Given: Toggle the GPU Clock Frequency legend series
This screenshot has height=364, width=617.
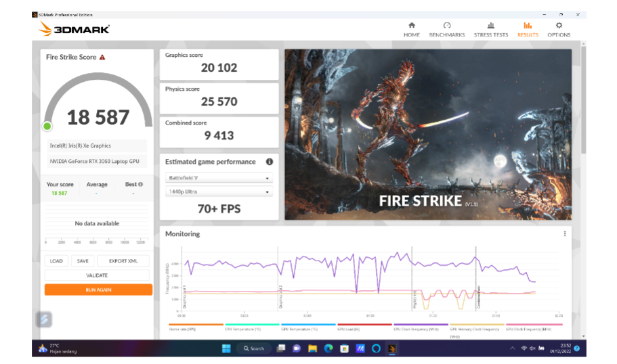Looking at the screenshot, I should tap(534, 327).
